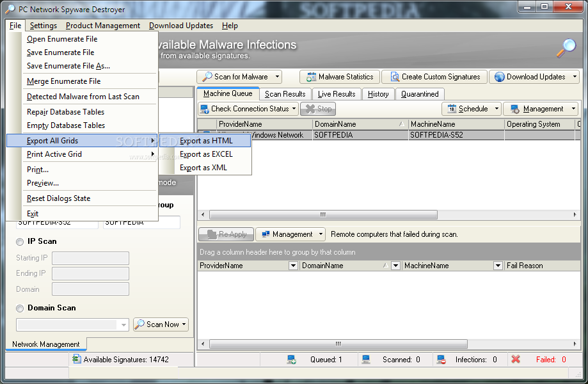588x384 pixels.
Task: Open DomainName column filter dropdown in failed grid
Action: click(x=395, y=266)
